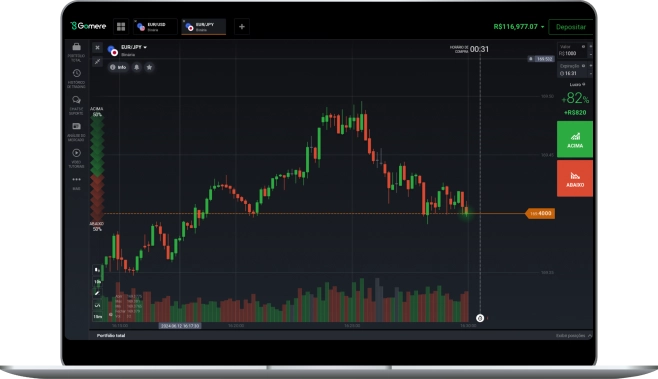Viewport: 658px width, 379px height.
Task: Add EUR/JPY to favorites star
Action: point(149,67)
